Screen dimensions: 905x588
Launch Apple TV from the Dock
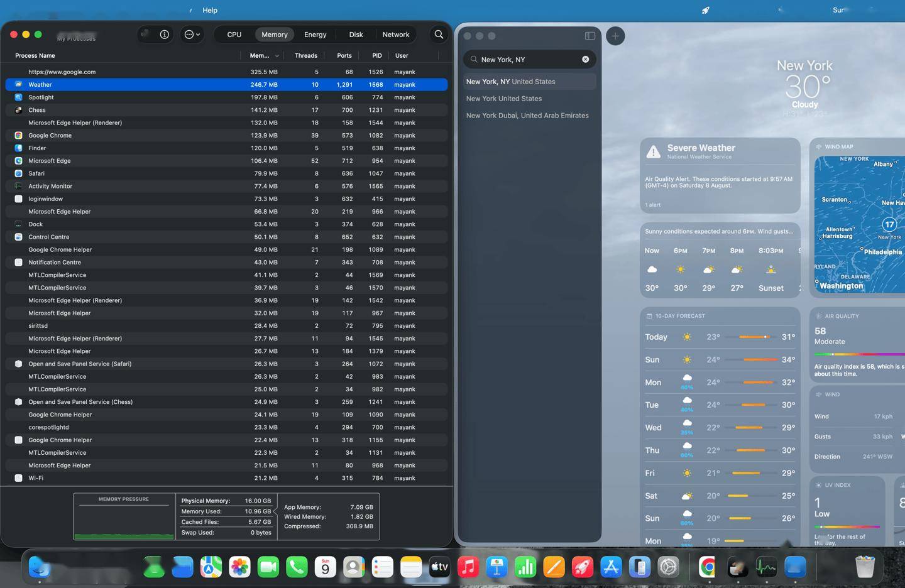tap(440, 567)
